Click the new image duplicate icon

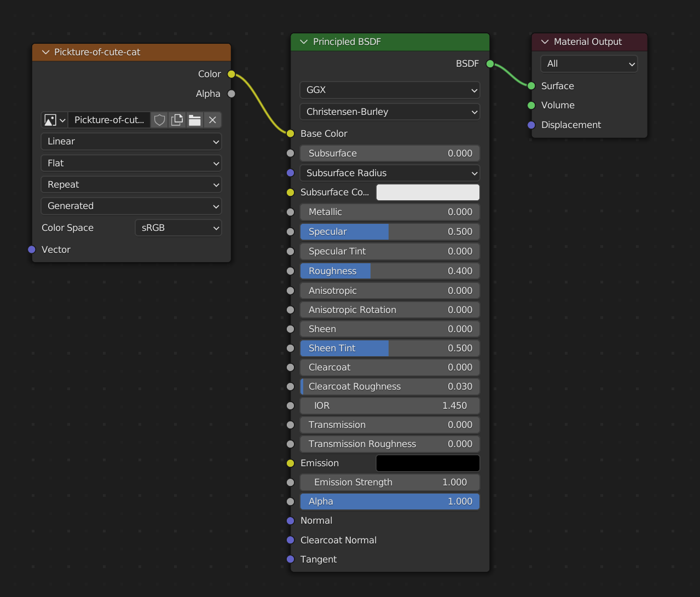(x=177, y=120)
